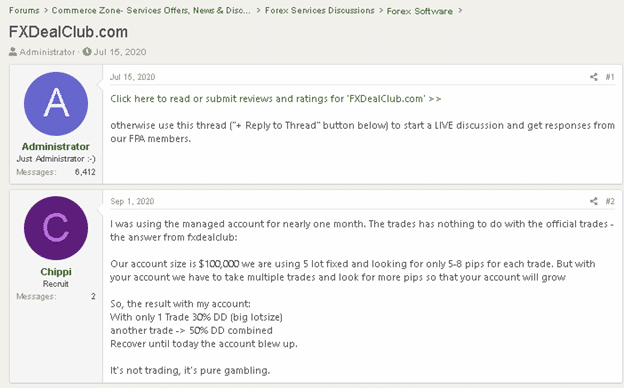Open the #2 post permalink

click(610, 201)
